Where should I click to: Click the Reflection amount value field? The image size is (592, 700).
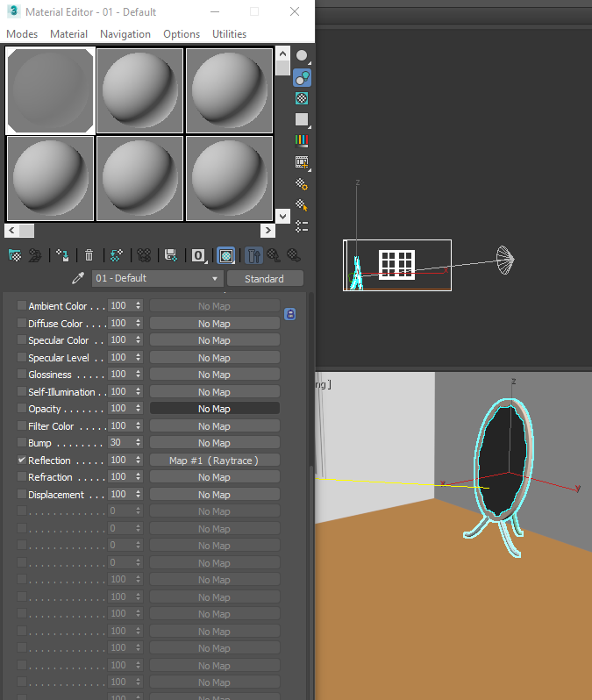[121, 460]
